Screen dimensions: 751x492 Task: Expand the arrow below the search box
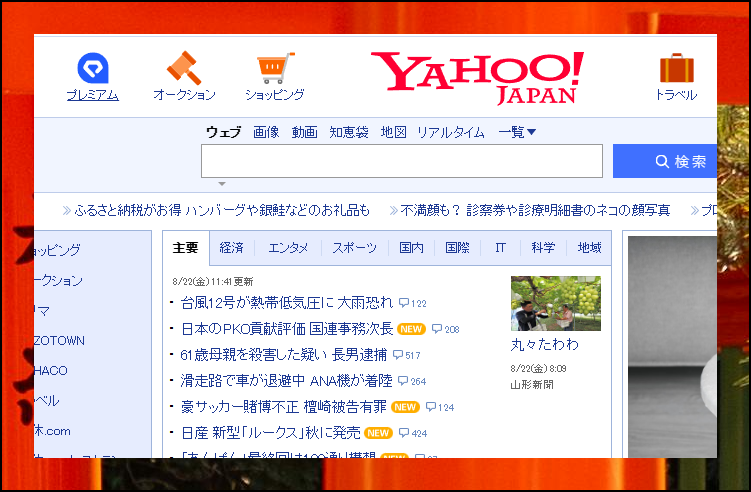(x=222, y=184)
